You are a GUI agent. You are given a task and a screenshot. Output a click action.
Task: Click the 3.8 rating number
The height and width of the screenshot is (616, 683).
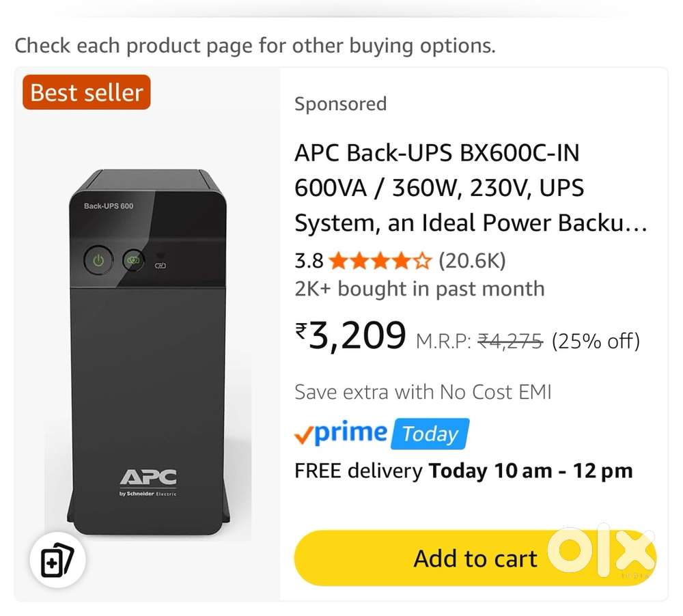tap(308, 261)
